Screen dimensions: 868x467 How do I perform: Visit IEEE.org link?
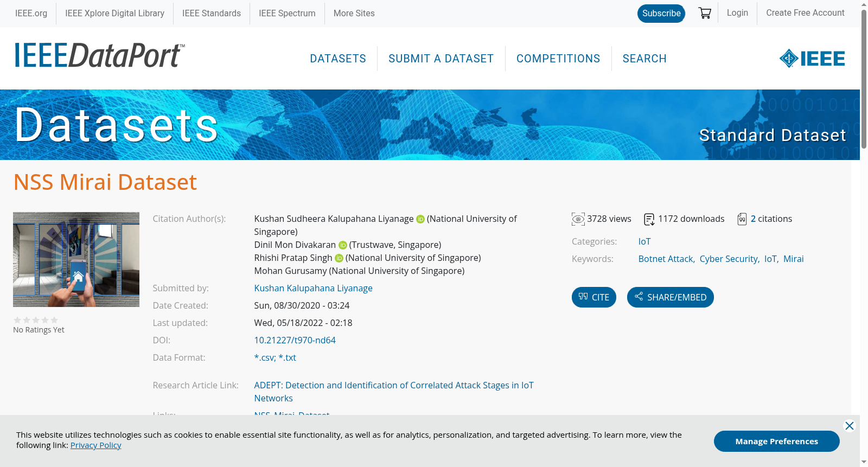point(31,13)
